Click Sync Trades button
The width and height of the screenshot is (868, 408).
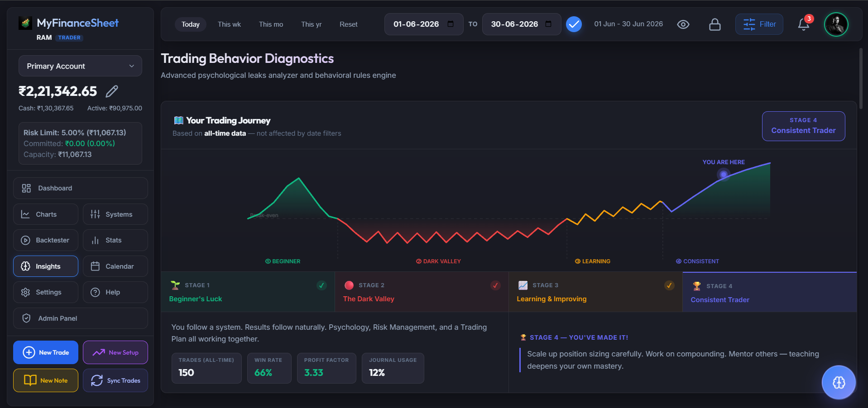pyautogui.click(x=115, y=380)
